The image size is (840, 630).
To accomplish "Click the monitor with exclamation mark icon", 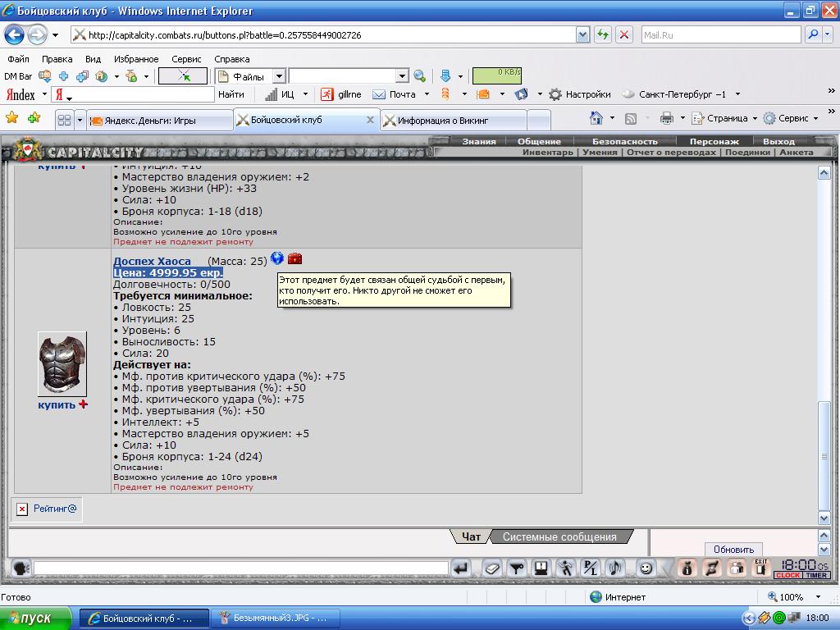I will [541, 568].
